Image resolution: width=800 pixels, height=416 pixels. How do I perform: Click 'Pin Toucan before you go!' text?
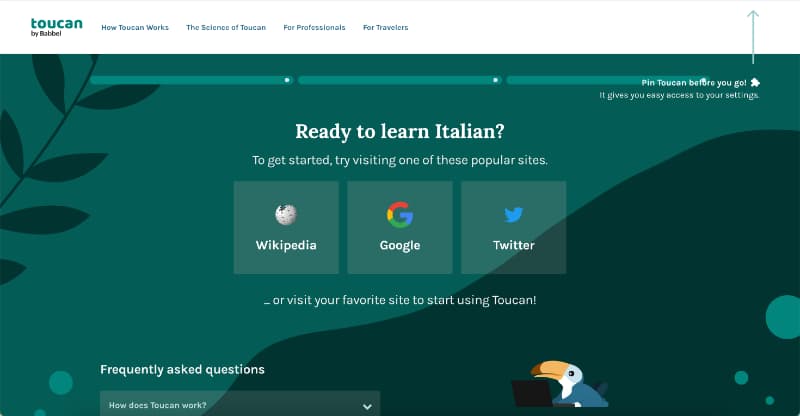point(694,83)
